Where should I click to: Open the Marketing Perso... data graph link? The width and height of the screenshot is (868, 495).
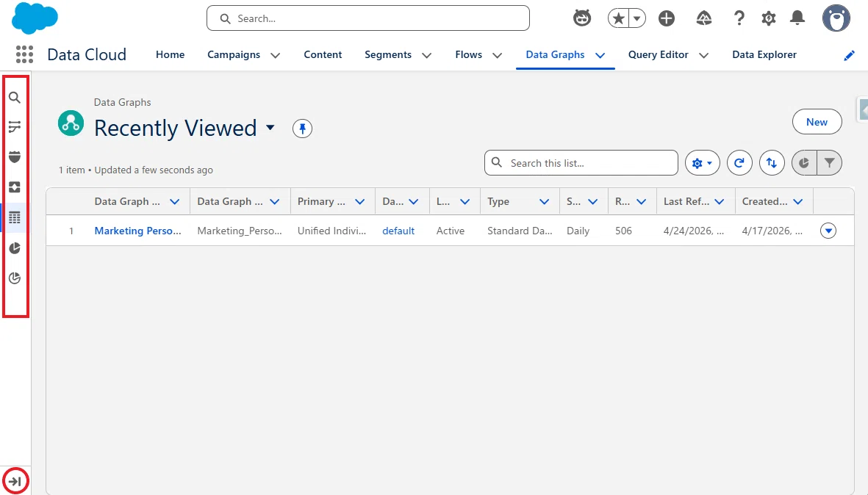click(138, 231)
